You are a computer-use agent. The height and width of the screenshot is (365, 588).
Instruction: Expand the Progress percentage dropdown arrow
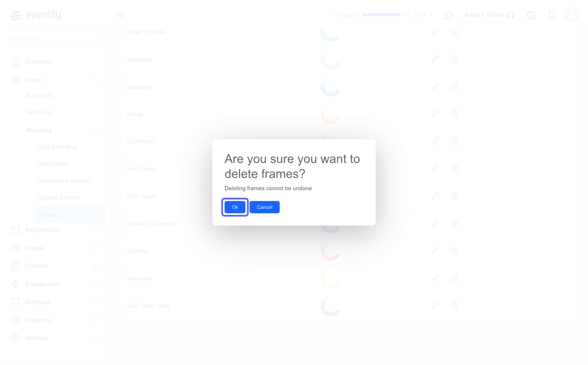[x=431, y=15]
